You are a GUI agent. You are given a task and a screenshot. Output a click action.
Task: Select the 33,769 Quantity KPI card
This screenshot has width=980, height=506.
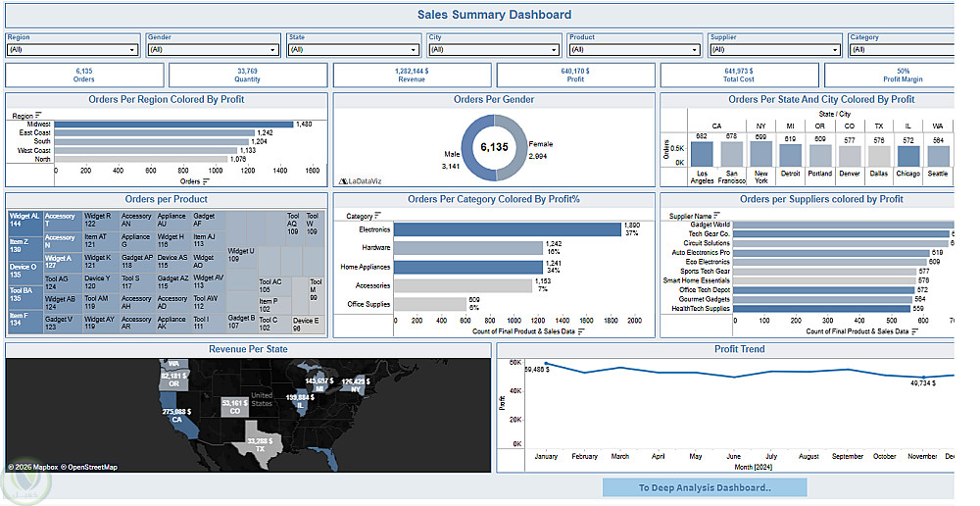coord(248,76)
